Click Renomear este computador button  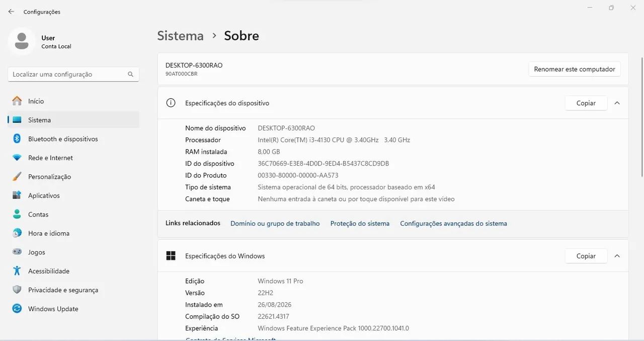coord(575,69)
